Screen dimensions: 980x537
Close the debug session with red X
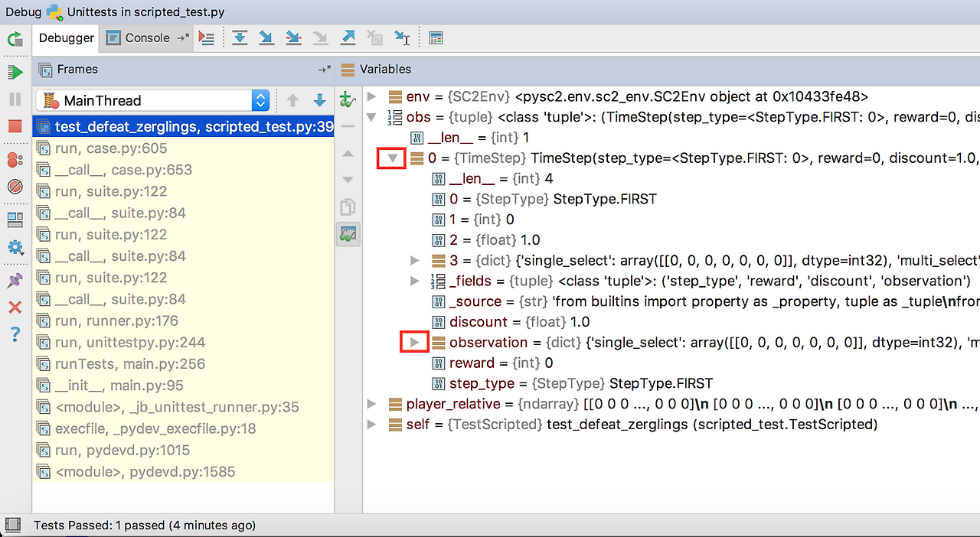click(x=15, y=308)
